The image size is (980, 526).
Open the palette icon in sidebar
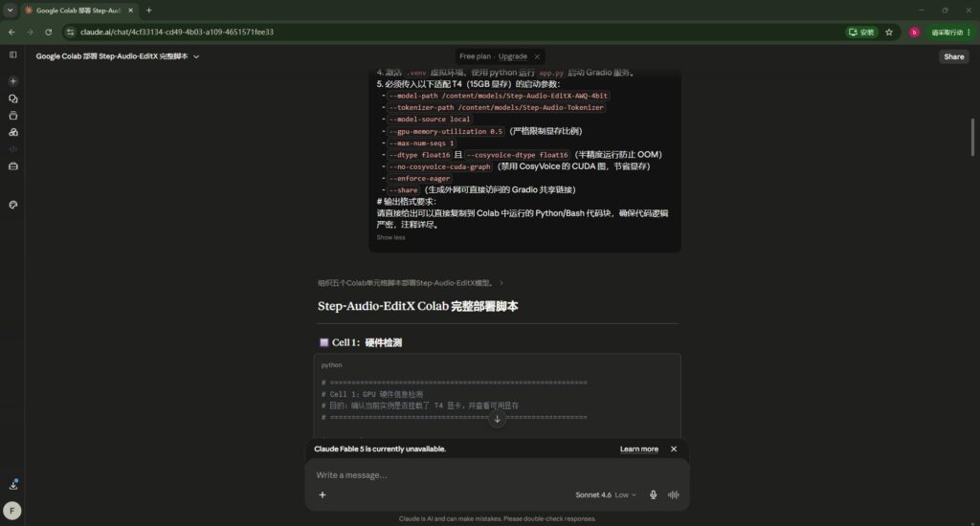13,205
